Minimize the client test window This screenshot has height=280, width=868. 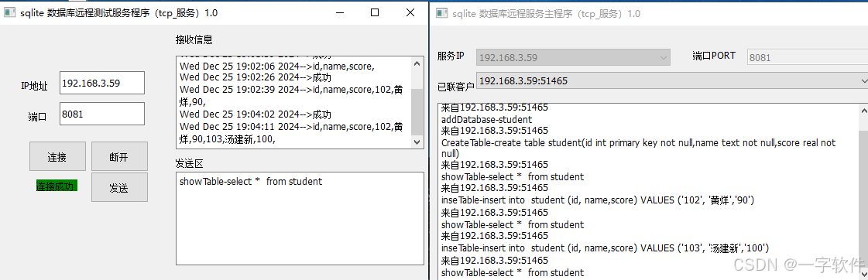pyautogui.click(x=339, y=12)
